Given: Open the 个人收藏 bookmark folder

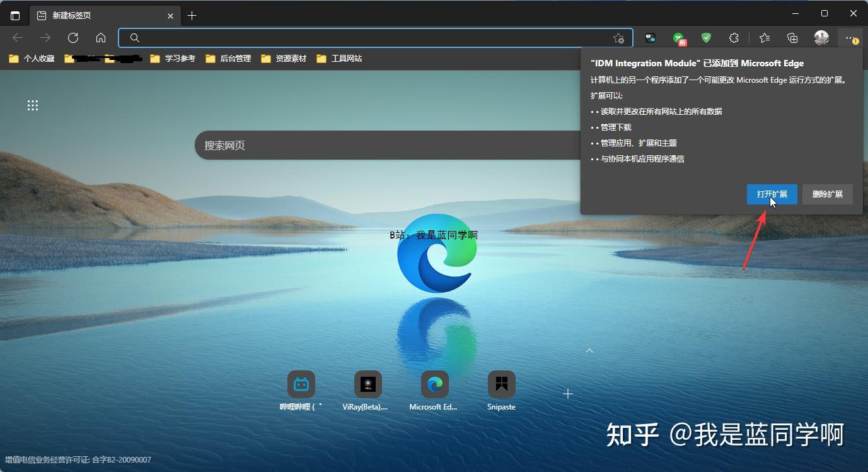Looking at the screenshot, I should point(32,59).
